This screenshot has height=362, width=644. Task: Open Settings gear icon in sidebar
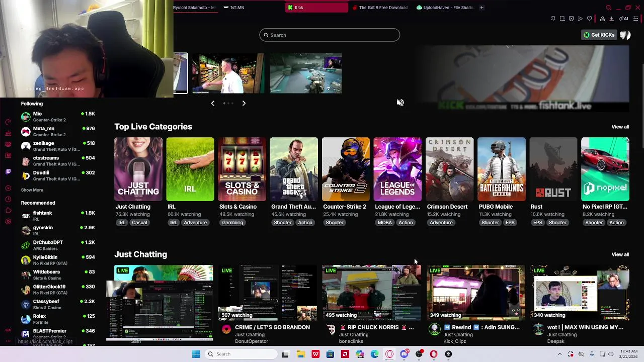pyautogui.click(x=8, y=221)
